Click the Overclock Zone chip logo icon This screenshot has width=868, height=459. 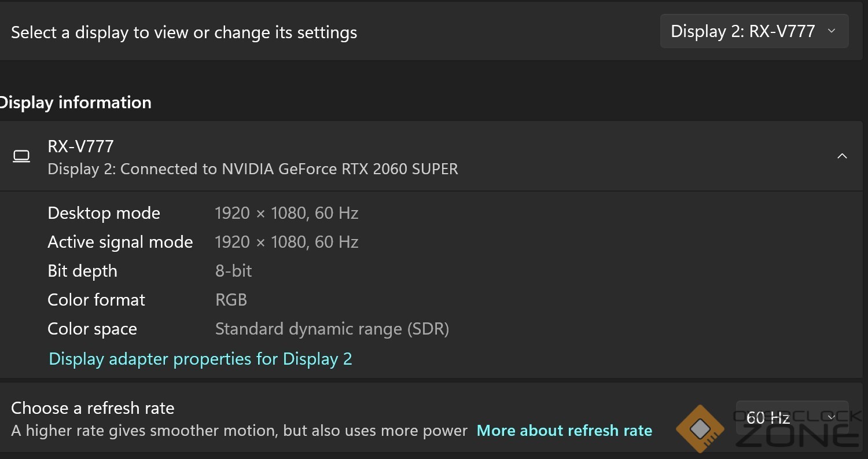click(700, 429)
